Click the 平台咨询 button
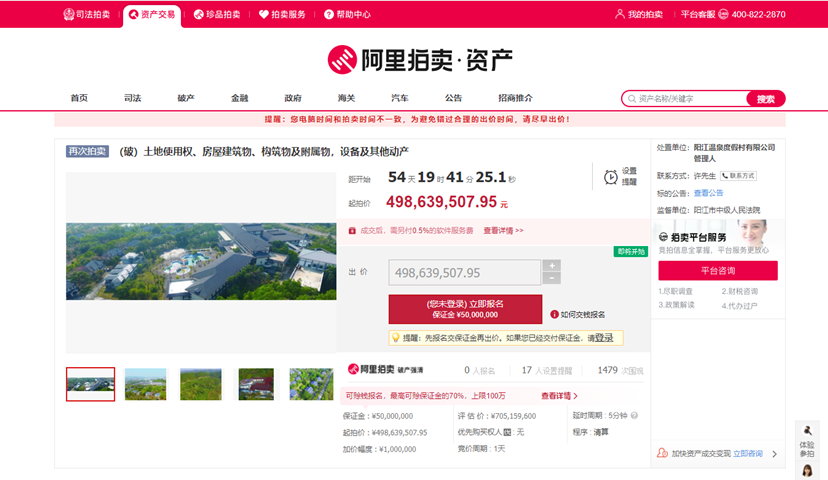828x480 pixels. coord(718,270)
